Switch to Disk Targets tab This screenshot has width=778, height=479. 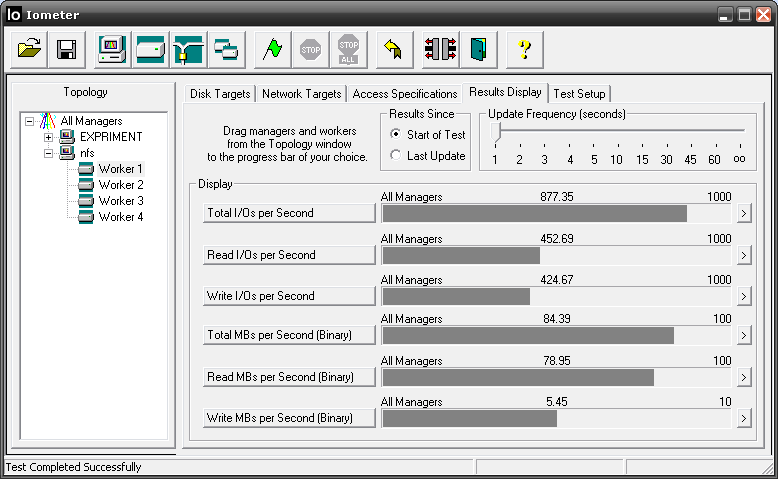point(220,94)
